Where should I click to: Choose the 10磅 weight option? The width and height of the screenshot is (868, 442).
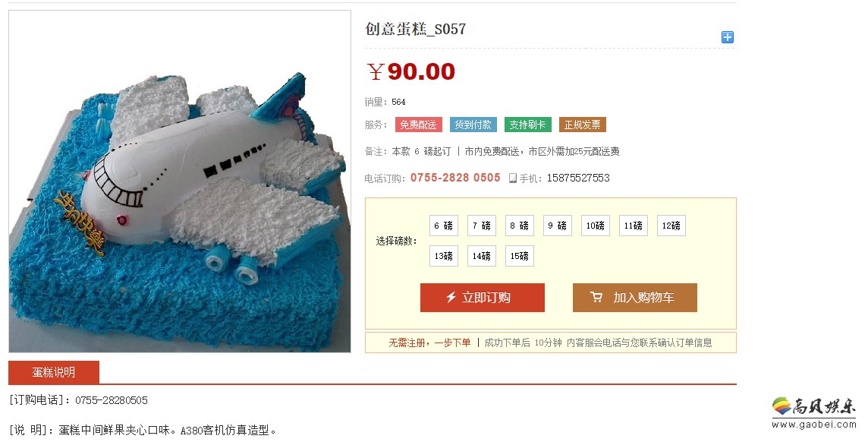(x=595, y=226)
